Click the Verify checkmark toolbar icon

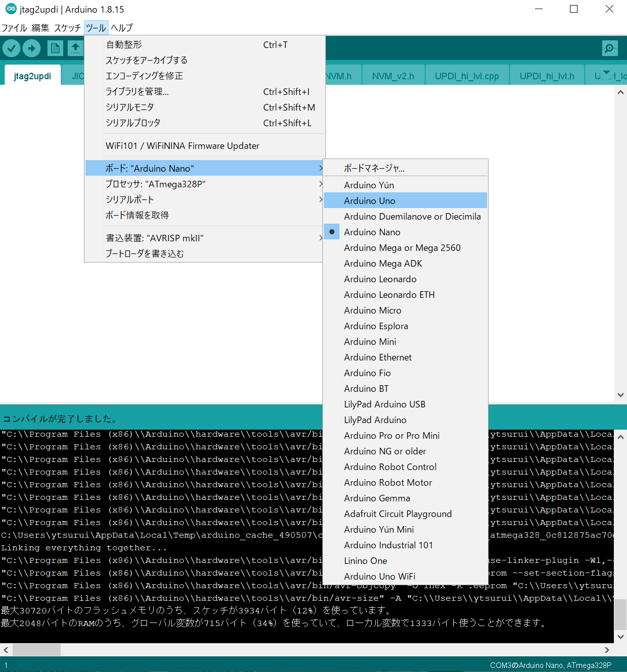coord(11,48)
